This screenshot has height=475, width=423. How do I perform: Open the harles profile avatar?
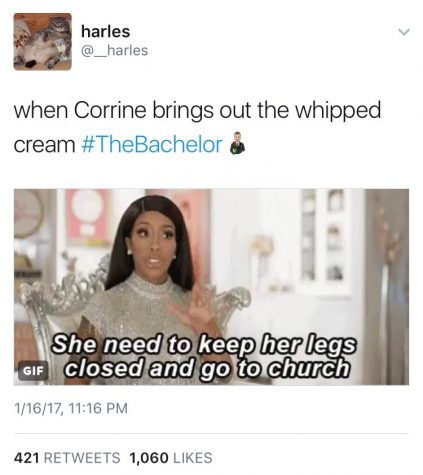point(42,42)
